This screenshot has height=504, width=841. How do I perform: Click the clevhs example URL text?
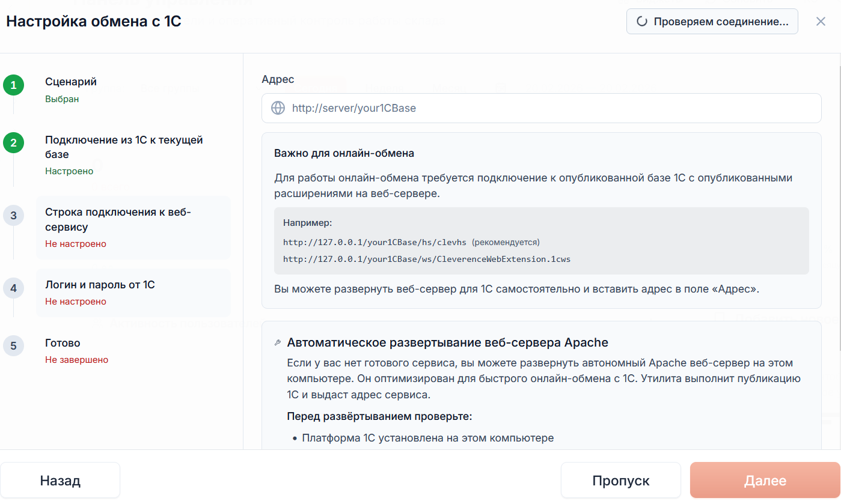click(x=374, y=242)
